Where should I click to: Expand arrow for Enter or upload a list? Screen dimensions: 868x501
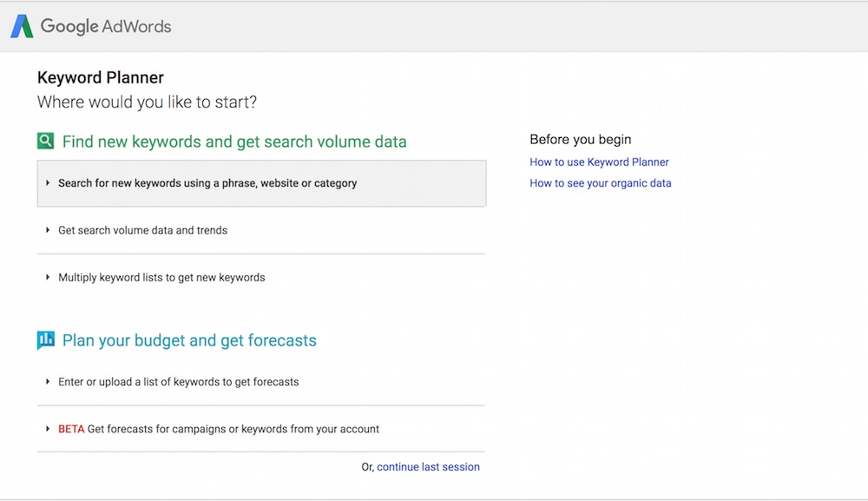pos(48,381)
